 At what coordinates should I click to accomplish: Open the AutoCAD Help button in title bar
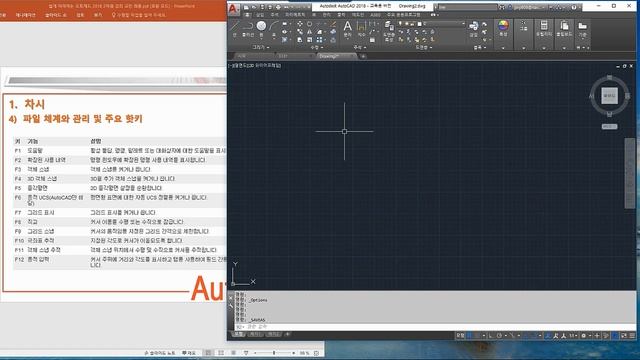[573, 7]
